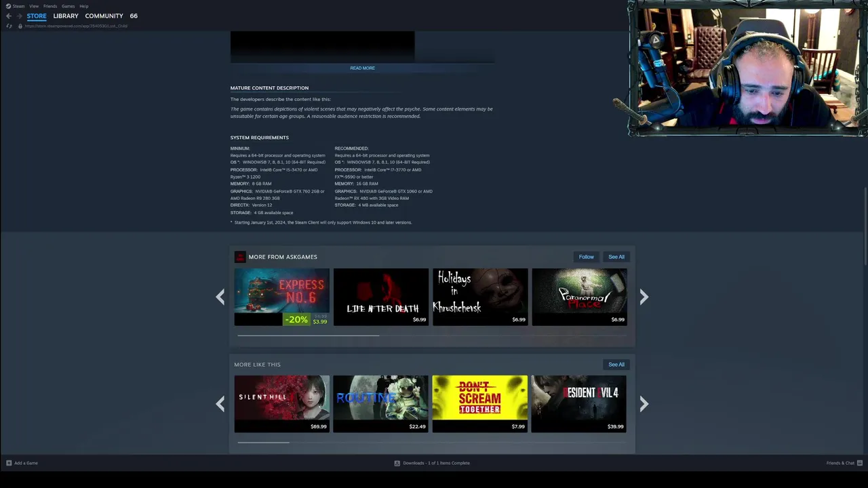See All in More Like This
Screen dimensions: 868x488
coord(616,365)
